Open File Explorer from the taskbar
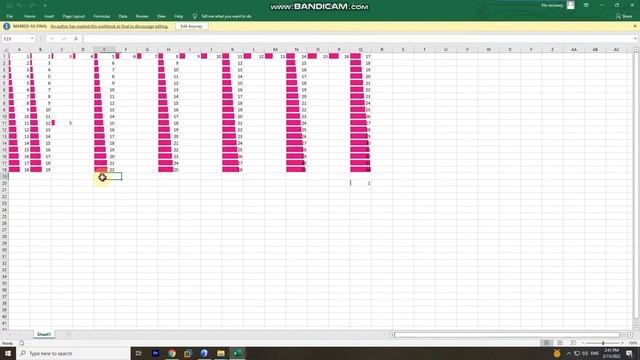Viewport: 640px width, 360px height. pos(221,353)
